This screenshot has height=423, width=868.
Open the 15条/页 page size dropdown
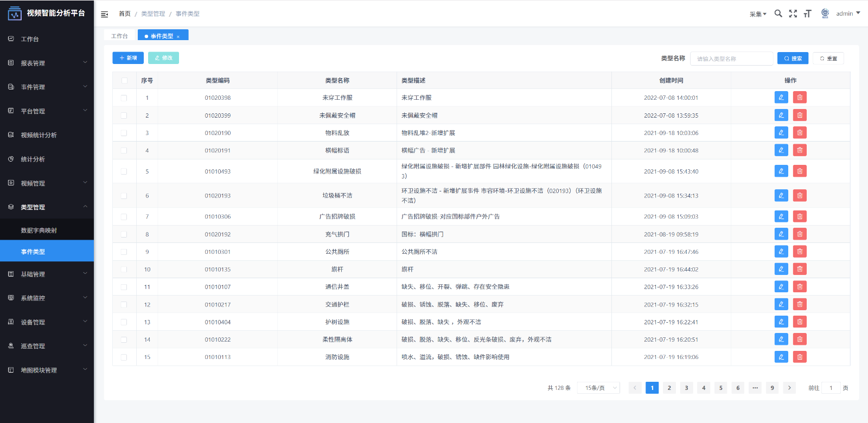tap(598, 388)
